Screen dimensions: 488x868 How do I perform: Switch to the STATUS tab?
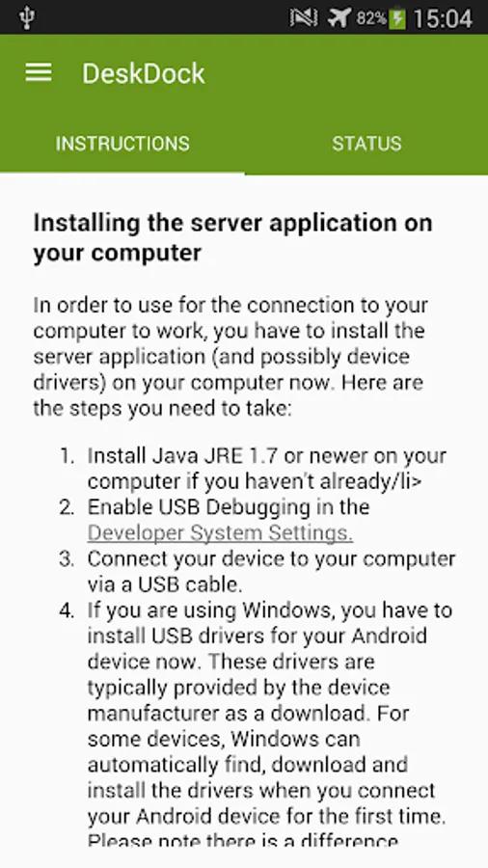point(366,144)
